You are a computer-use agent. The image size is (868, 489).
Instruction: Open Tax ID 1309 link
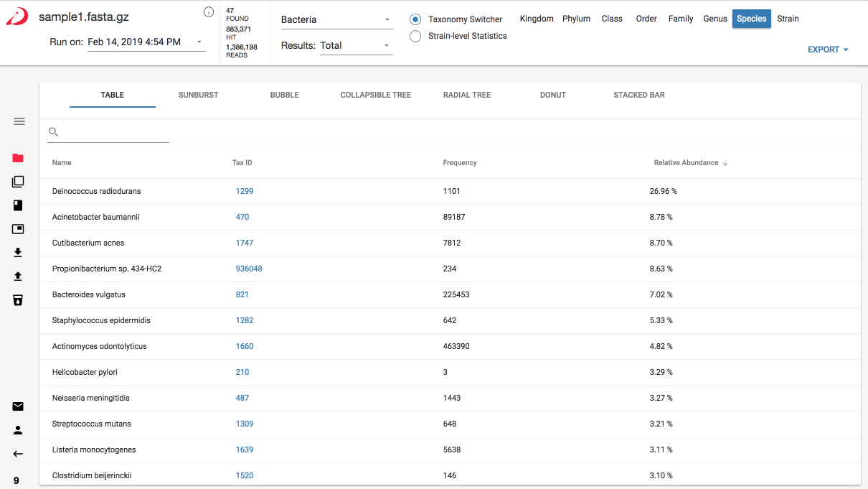click(x=245, y=424)
